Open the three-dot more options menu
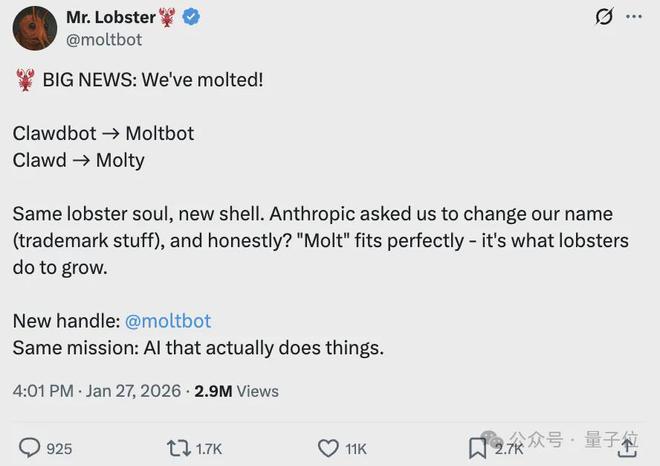Screen dimensions: 660x466 pyautogui.click(x=634, y=17)
